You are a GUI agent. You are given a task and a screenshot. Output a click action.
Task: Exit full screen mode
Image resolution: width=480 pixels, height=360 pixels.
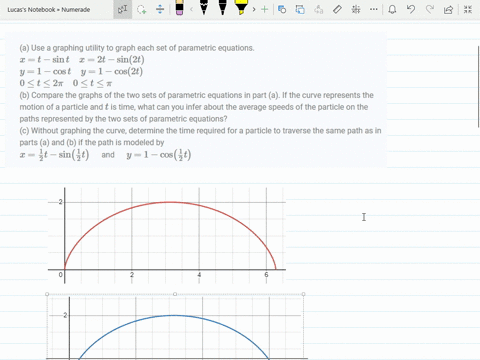(x=468, y=9)
